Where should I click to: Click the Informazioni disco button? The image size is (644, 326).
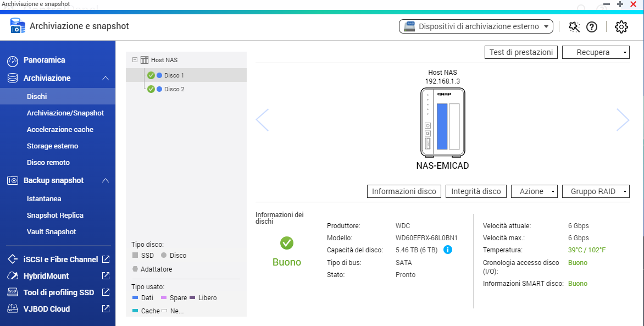point(404,191)
